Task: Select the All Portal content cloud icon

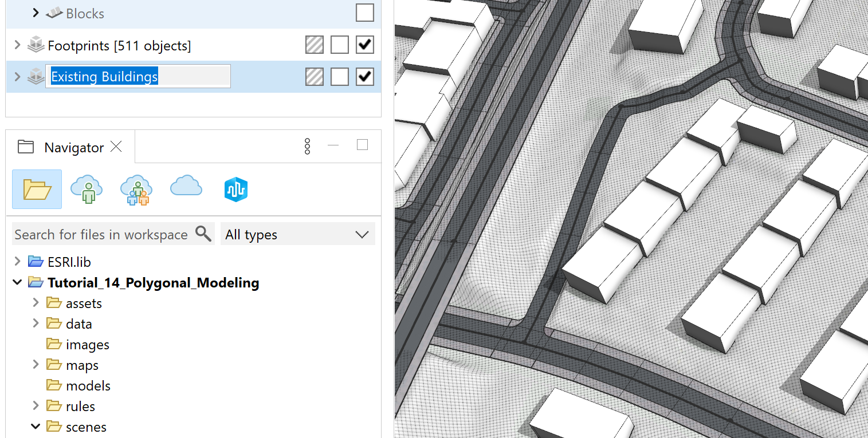Action: (x=185, y=189)
